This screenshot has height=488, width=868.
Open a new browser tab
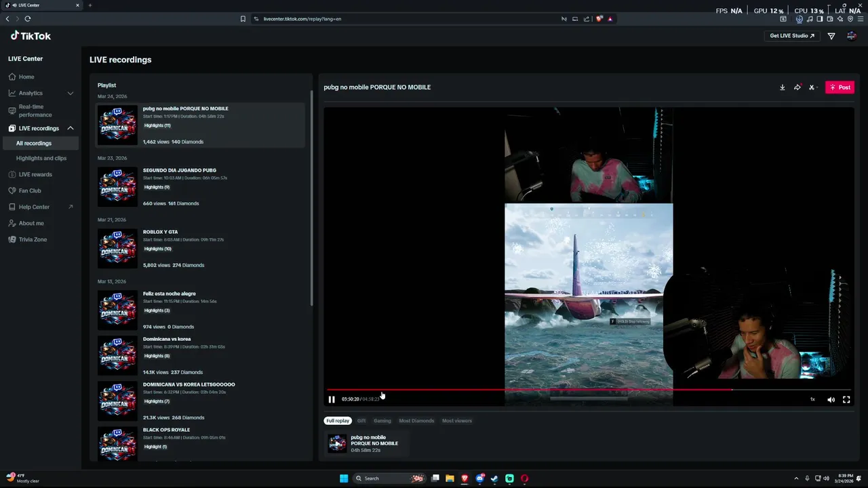click(90, 5)
